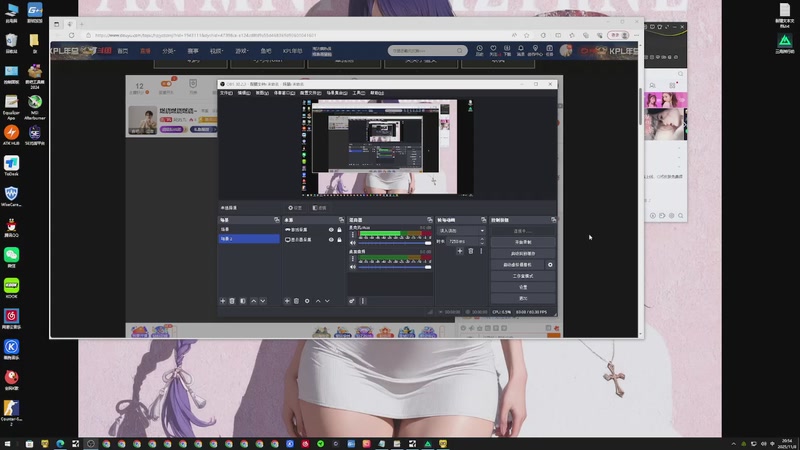Open source Filters button under preview
The height and width of the screenshot is (450, 800).
click(x=319, y=208)
